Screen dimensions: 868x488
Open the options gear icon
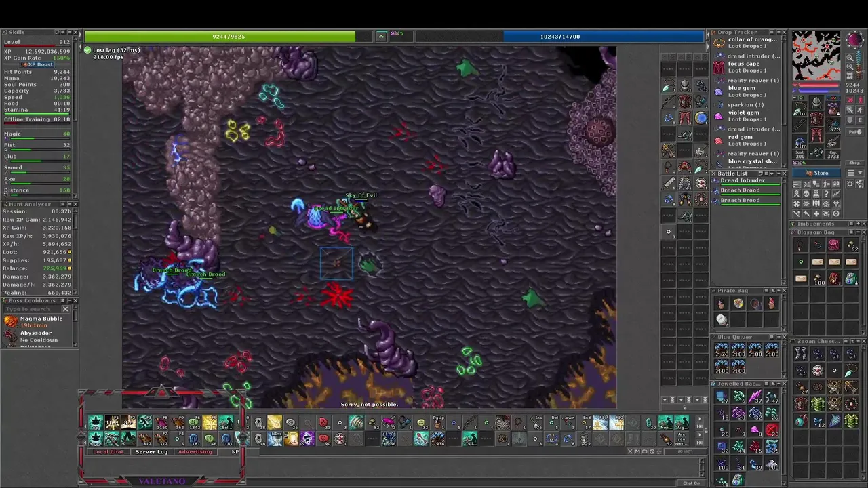(850, 183)
